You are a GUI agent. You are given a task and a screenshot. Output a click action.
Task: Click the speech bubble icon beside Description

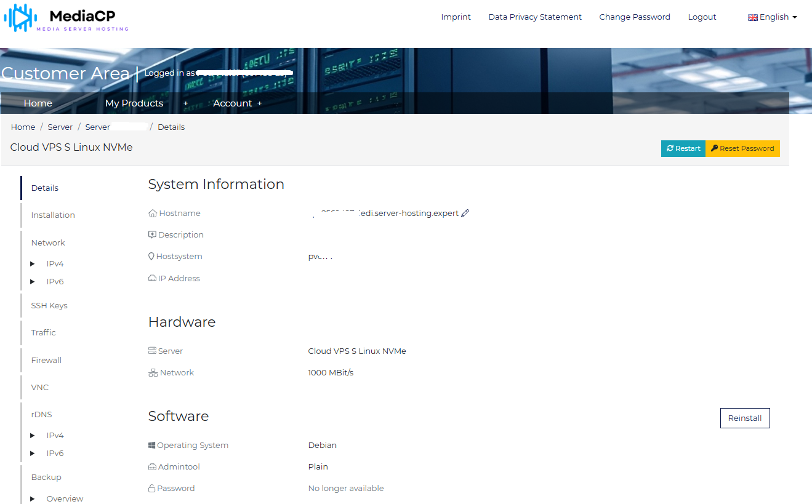153,235
